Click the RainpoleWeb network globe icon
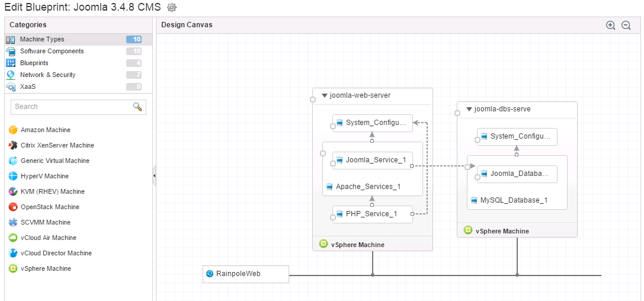Screen dimensions: 644x301 pyautogui.click(x=210, y=274)
